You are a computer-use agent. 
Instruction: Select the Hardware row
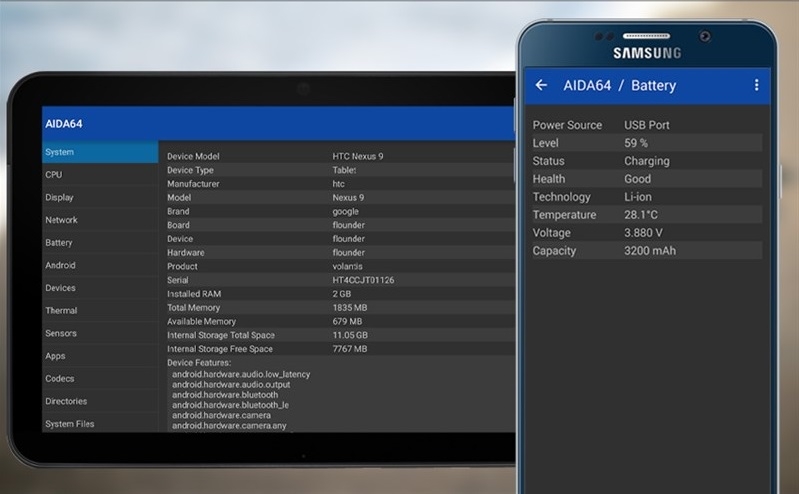pyautogui.click(x=340, y=253)
